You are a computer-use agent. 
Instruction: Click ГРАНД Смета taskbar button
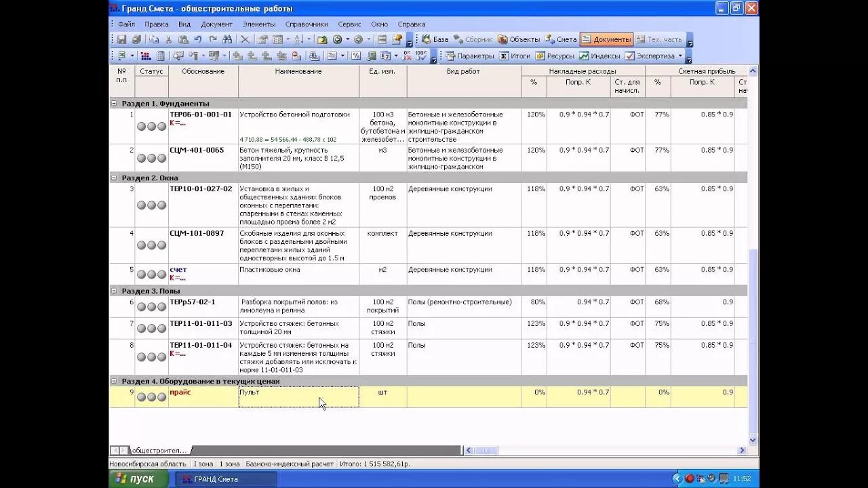pos(226,479)
